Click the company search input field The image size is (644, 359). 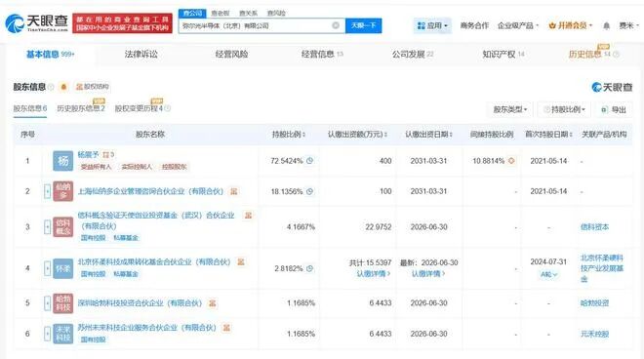[x=255, y=25]
